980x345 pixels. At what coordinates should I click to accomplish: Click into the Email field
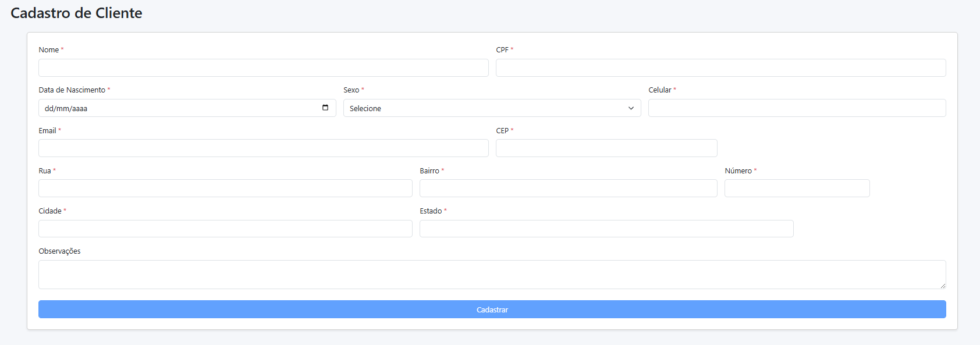[x=263, y=148]
